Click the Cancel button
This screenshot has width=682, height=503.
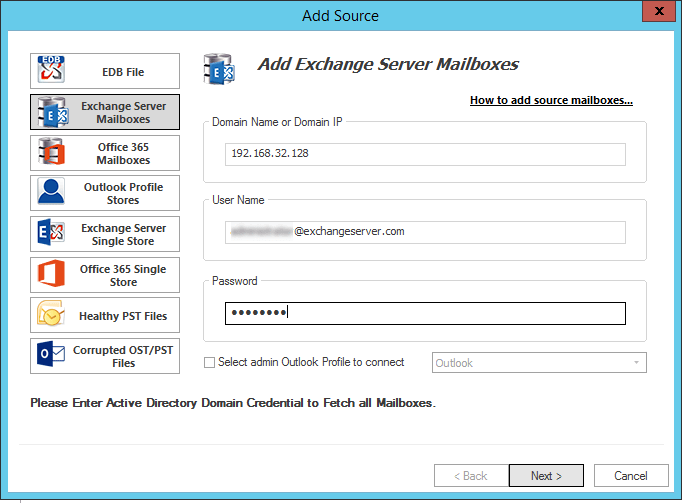click(631, 476)
